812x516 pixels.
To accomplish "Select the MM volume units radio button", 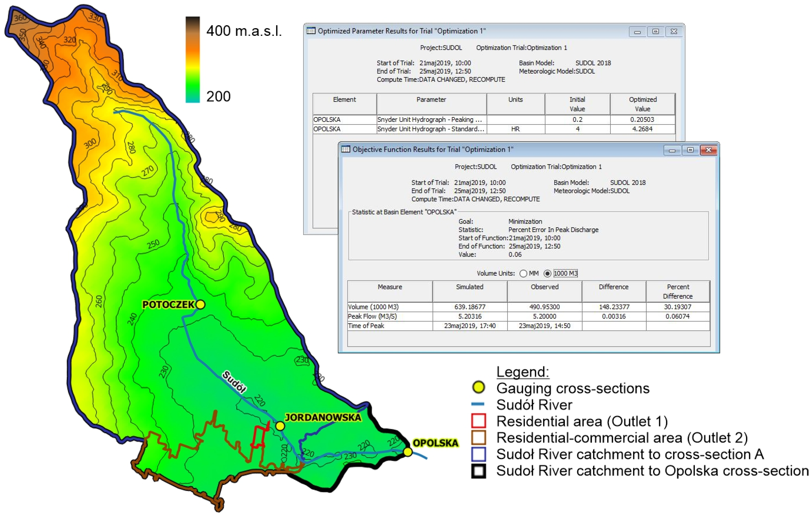I will [523, 273].
